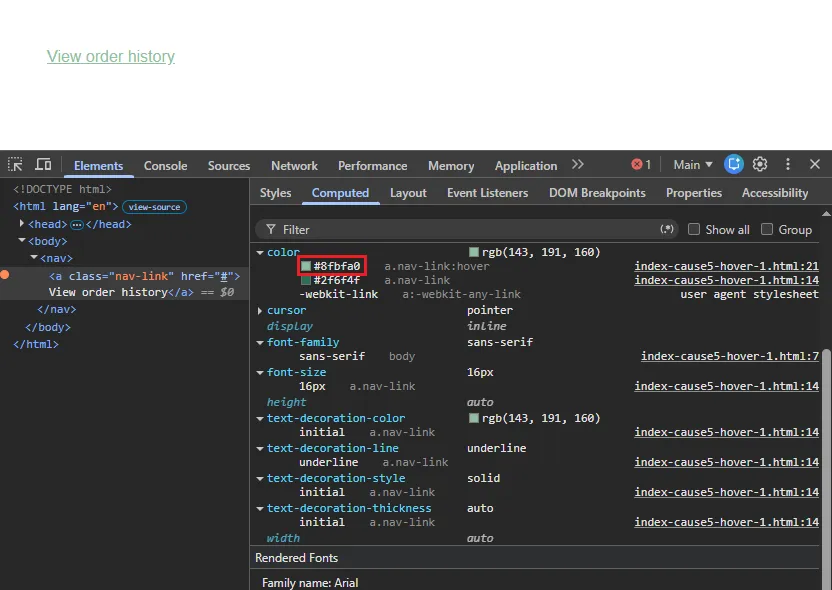832x590 pixels.
Task: Collapse the text-decoration-line property
Action: [x=260, y=448]
